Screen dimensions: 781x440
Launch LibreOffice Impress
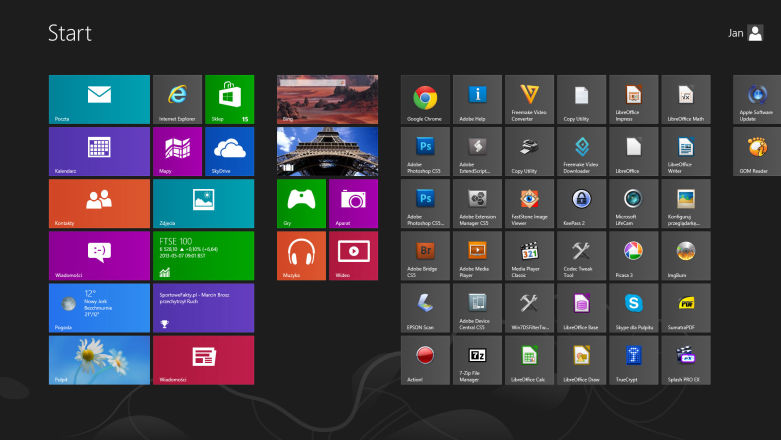(634, 99)
